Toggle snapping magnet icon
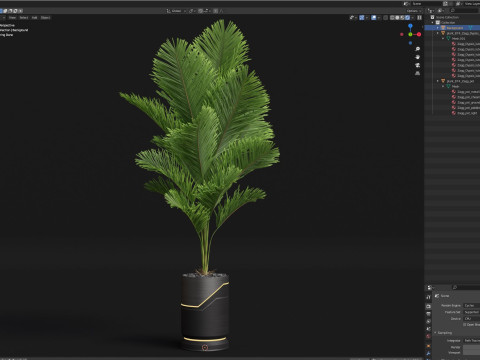Image resolution: width=480 pixels, height=360 pixels. (x=200, y=11)
